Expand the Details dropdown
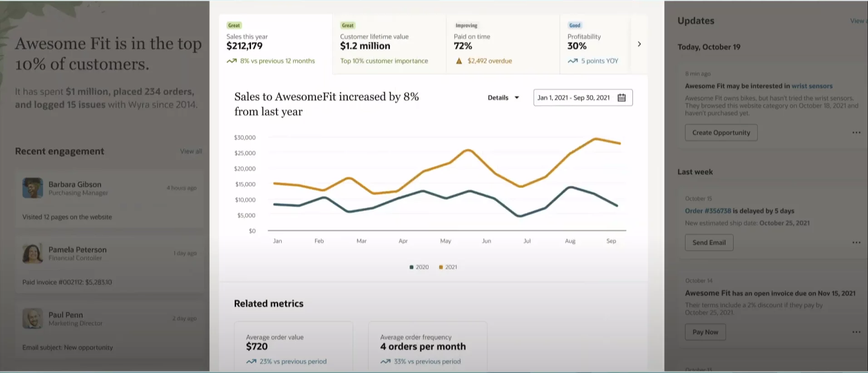The height and width of the screenshot is (373, 868). point(503,98)
